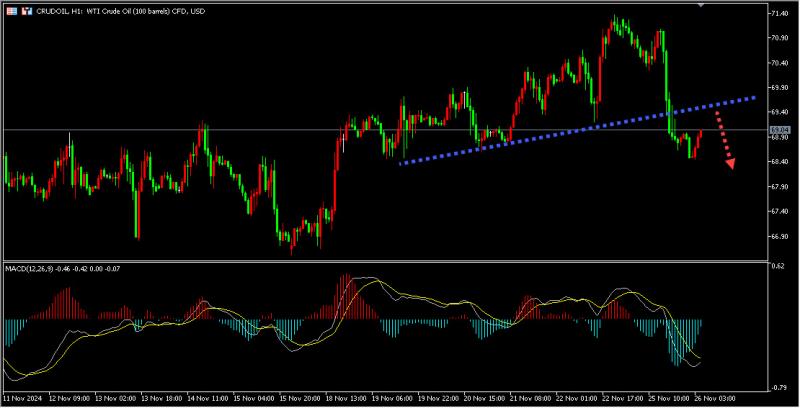The width and height of the screenshot is (800, 408).
Task: Click the chart shift triangle marker at top
Action: (701, 5)
